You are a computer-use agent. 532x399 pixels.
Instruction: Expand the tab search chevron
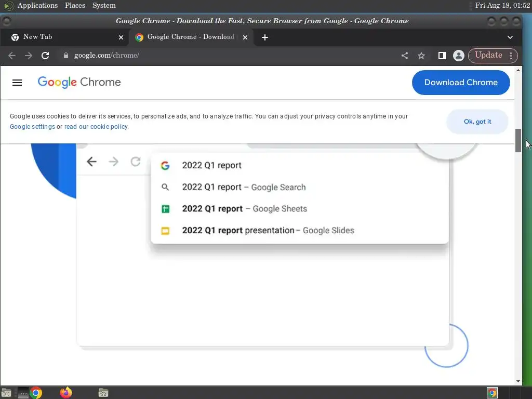click(x=510, y=37)
